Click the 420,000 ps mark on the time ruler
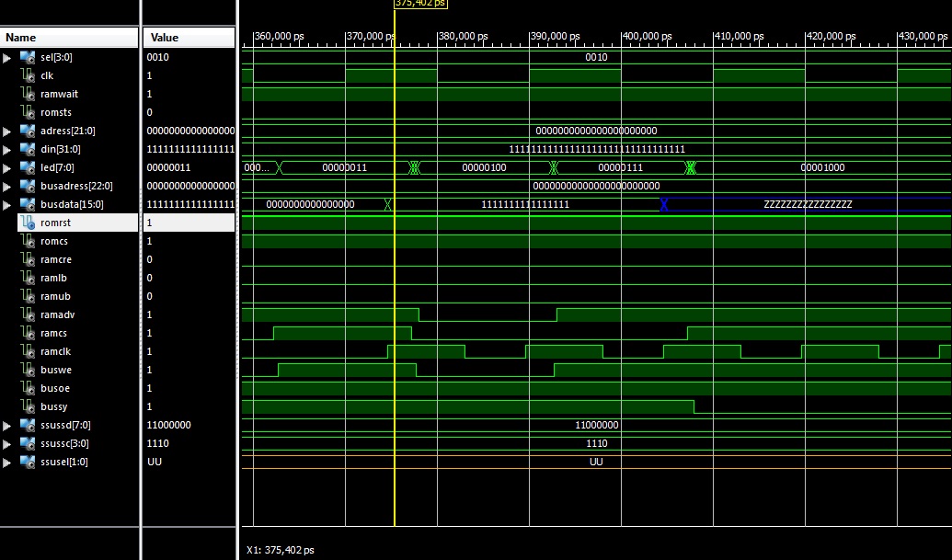This screenshot has height=560, width=952. [831, 37]
